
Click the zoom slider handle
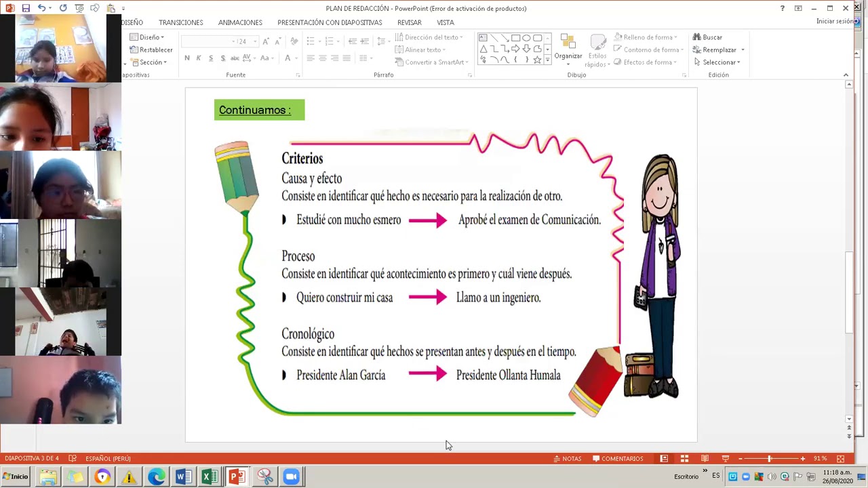click(769, 459)
